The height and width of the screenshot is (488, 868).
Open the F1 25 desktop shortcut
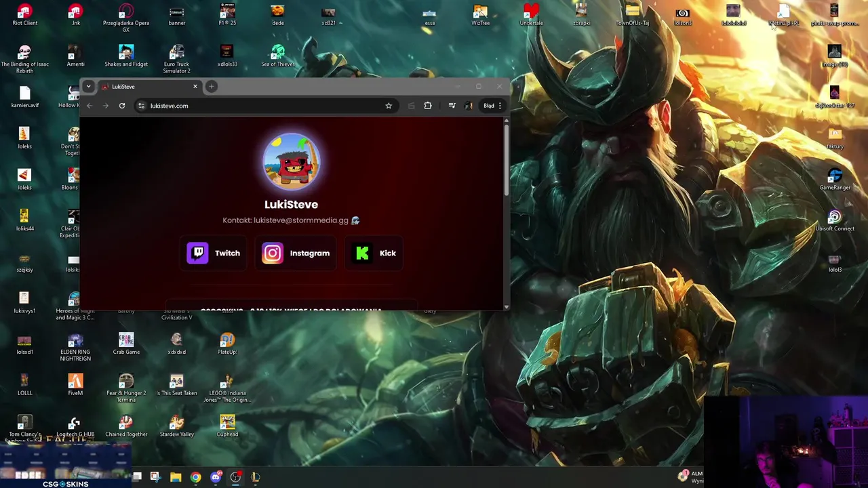[227, 15]
